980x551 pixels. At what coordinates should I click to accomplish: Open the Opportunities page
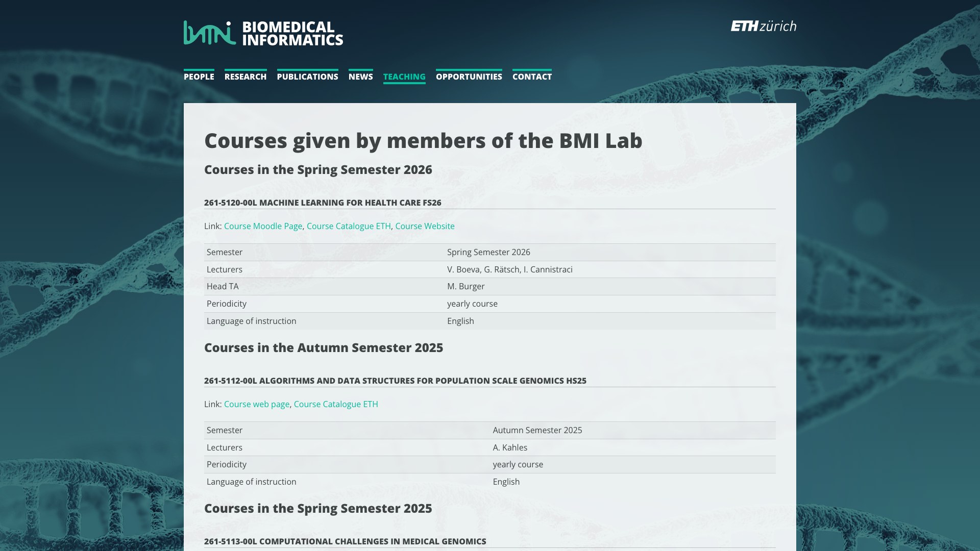pos(469,77)
